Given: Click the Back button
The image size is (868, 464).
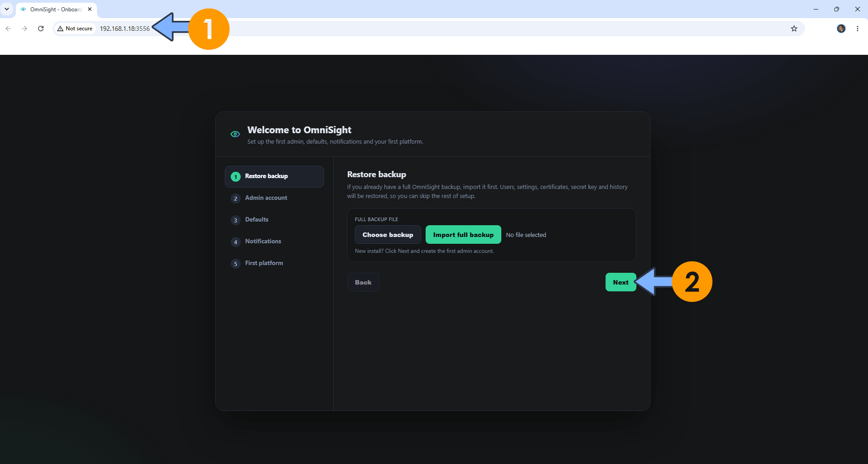Looking at the screenshot, I should click(x=363, y=282).
